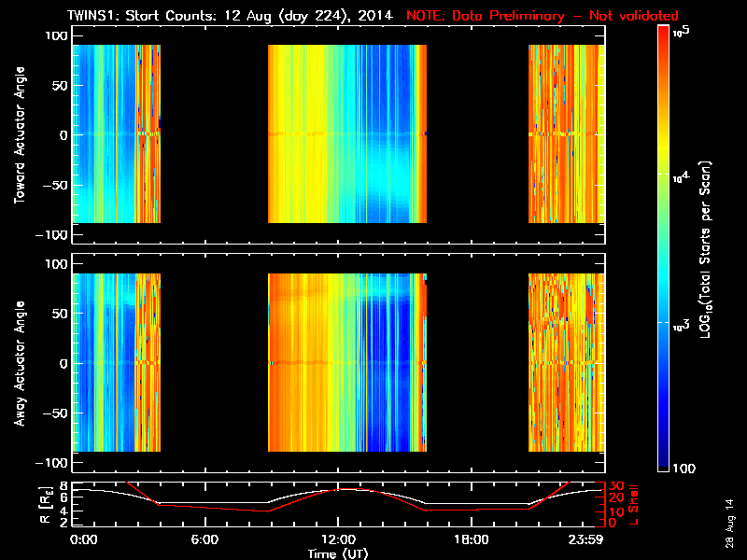This screenshot has width=747, height=560.
Task: Click the "-50" tick on Away Actuator axis
Action: (55, 413)
